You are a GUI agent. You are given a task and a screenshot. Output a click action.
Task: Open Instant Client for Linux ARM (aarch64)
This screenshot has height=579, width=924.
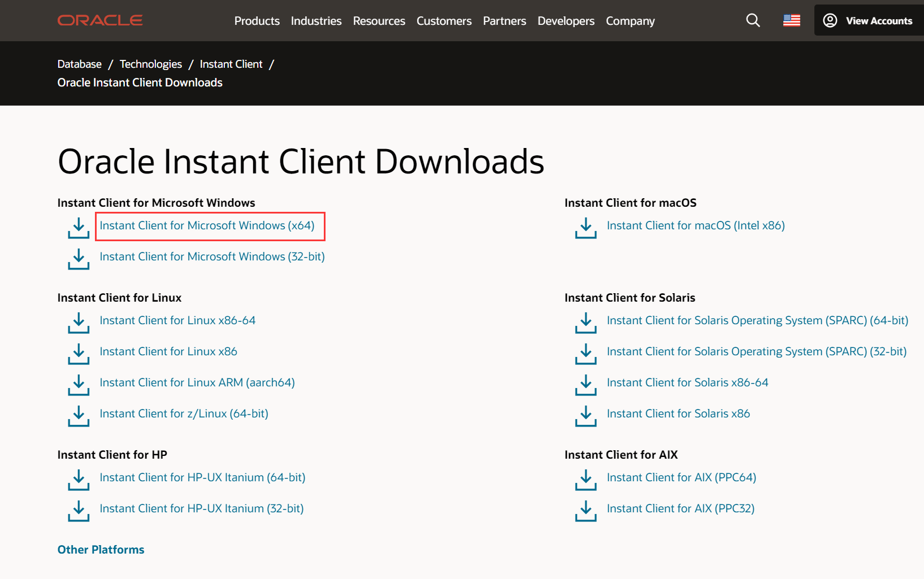(197, 382)
